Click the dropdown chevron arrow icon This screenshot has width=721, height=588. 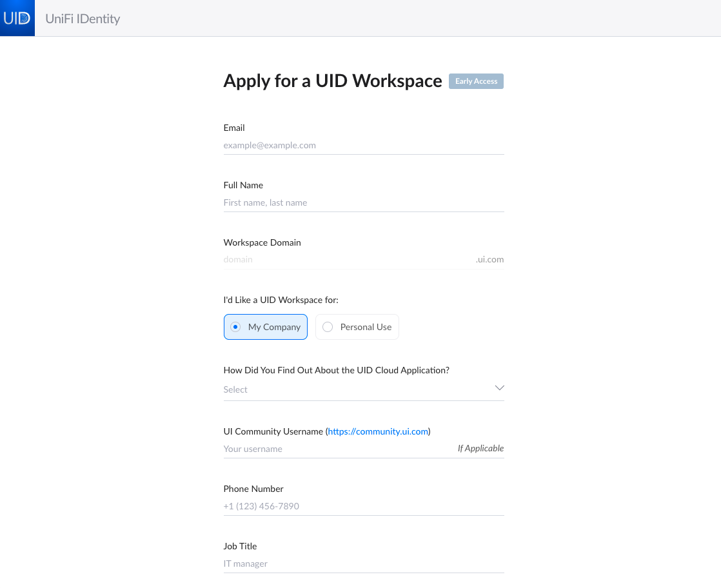[499, 388]
